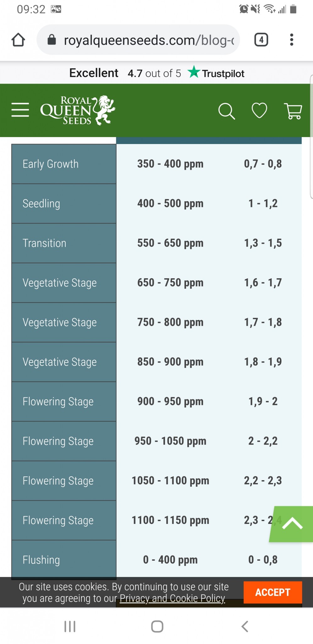The width and height of the screenshot is (313, 644).
Task: Accept the cookie notice
Action: pyautogui.click(x=272, y=592)
